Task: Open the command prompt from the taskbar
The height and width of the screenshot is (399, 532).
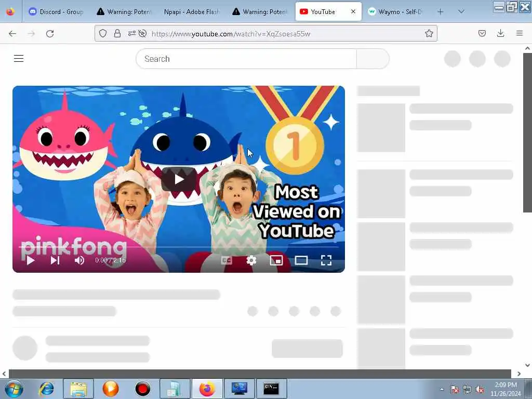Action: pyautogui.click(x=271, y=389)
